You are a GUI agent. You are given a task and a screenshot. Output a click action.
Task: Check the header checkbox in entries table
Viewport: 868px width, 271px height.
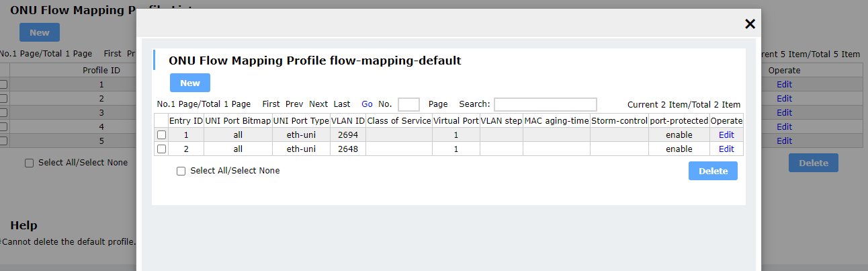(x=161, y=121)
